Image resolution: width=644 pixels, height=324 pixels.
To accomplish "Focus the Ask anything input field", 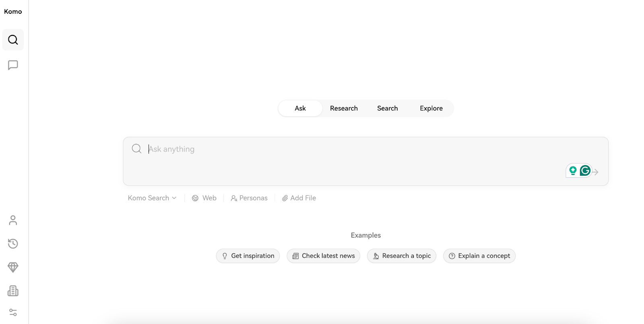I will (x=365, y=161).
